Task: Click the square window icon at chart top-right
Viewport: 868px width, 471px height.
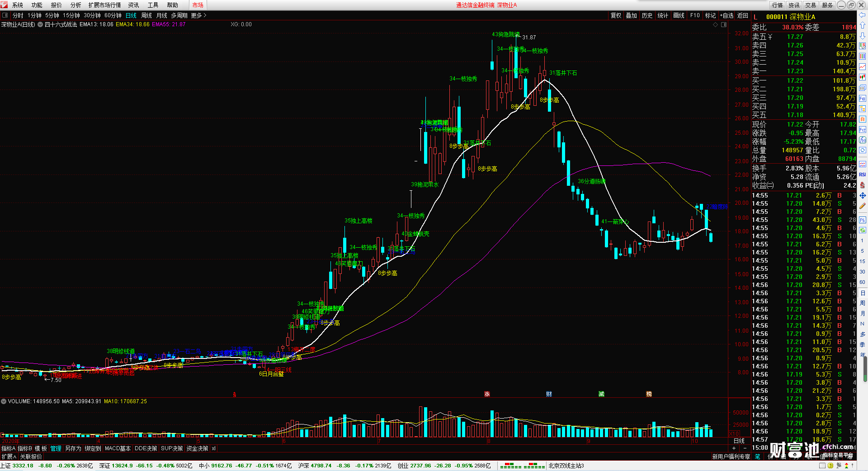Action: coord(724,24)
